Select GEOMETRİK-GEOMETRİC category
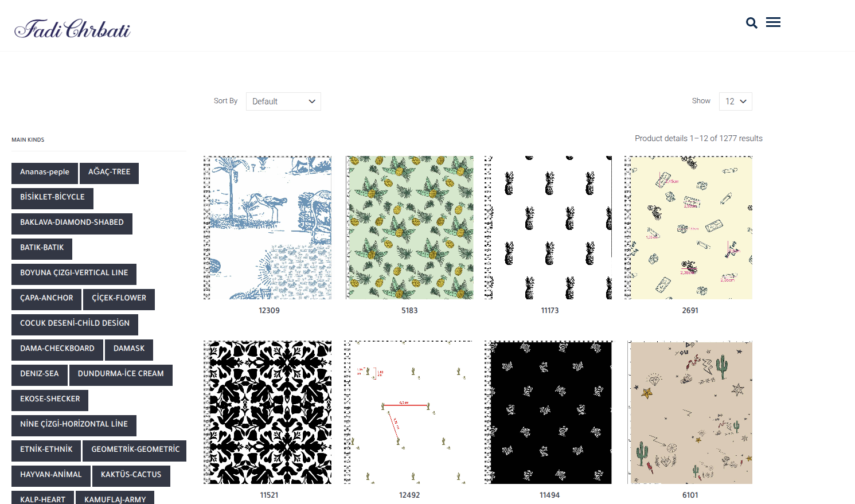Screen dimensions: 855x504 [135, 450]
